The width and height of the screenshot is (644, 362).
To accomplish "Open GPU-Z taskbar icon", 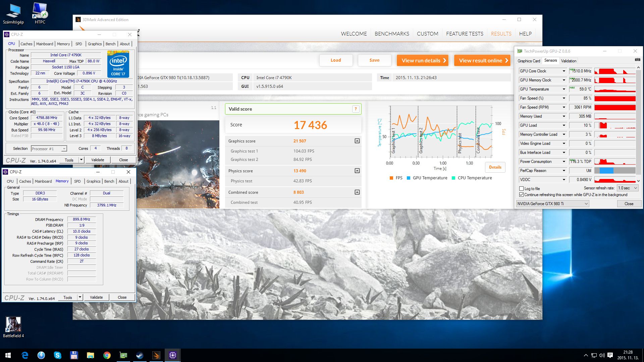I will (123, 355).
